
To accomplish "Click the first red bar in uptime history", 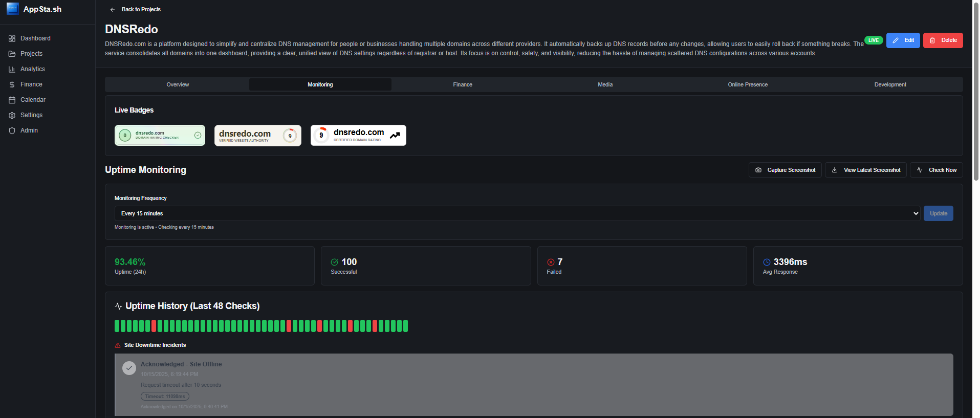I will (x=154, y=326).
